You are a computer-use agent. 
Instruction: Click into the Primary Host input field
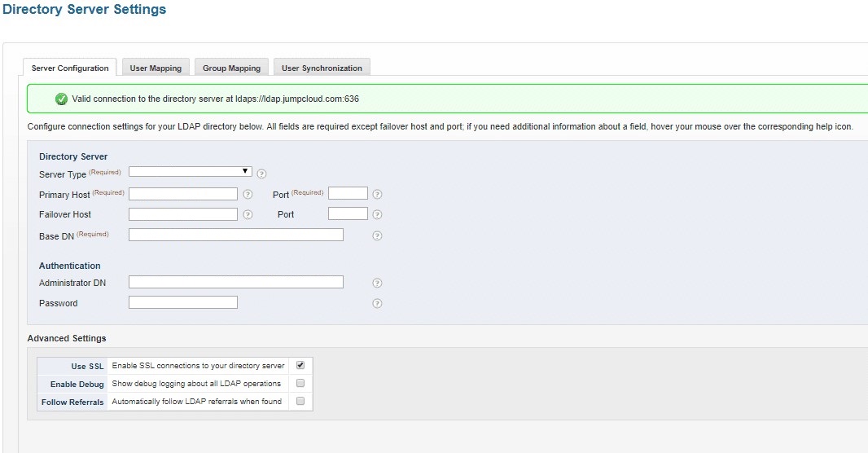tap(183, 194)
